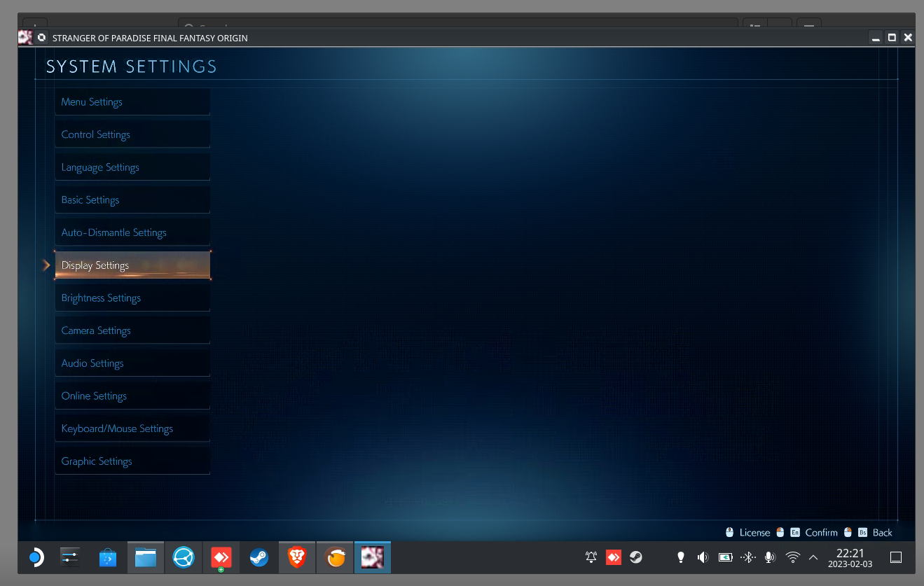Open battery status tray icon
924x586 pixels.
coord(725,557)
